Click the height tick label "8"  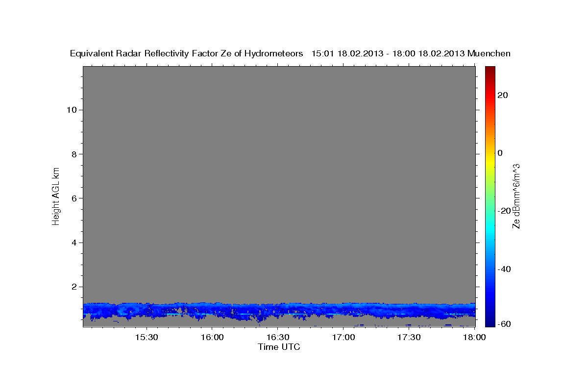[73, 154]
